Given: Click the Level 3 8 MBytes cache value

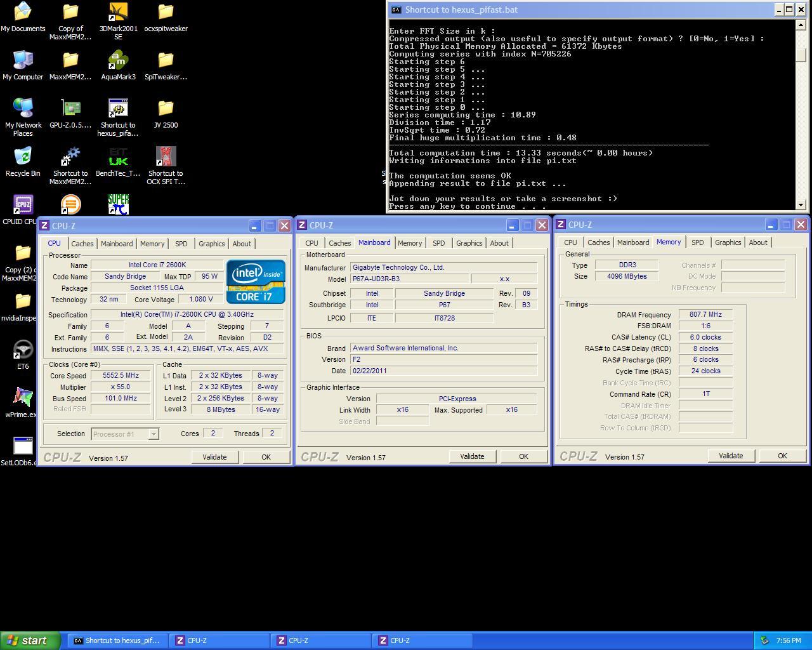Looking at the screenshot, I should pyautogui.click(x=220, y=410).
